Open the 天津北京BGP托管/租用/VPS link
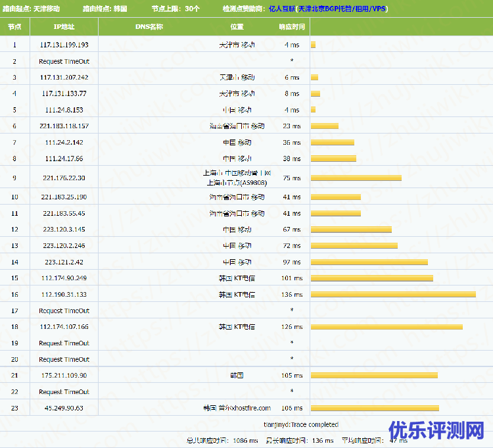 tap(342, 9)
